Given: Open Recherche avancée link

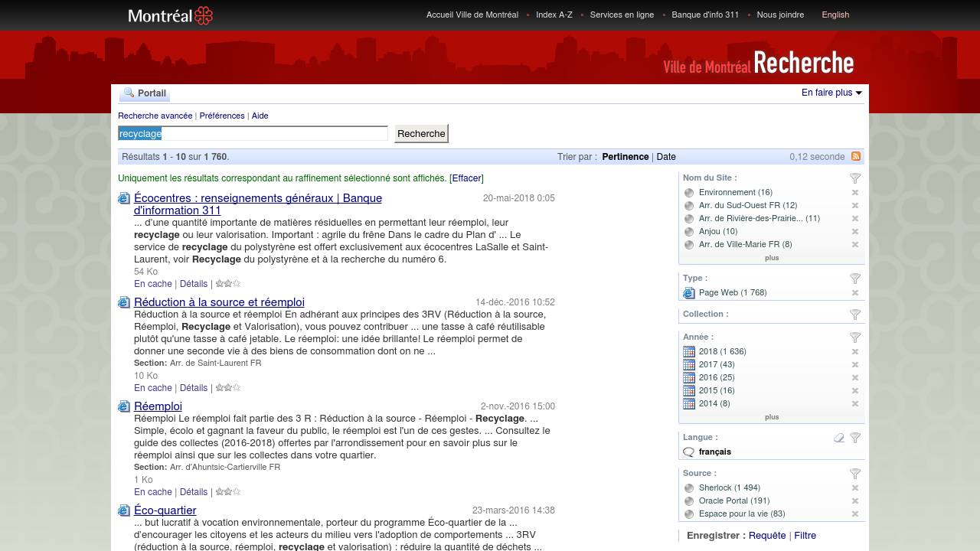Looking at the screenshot, I should pyautogui.click(x=155, y=116).
